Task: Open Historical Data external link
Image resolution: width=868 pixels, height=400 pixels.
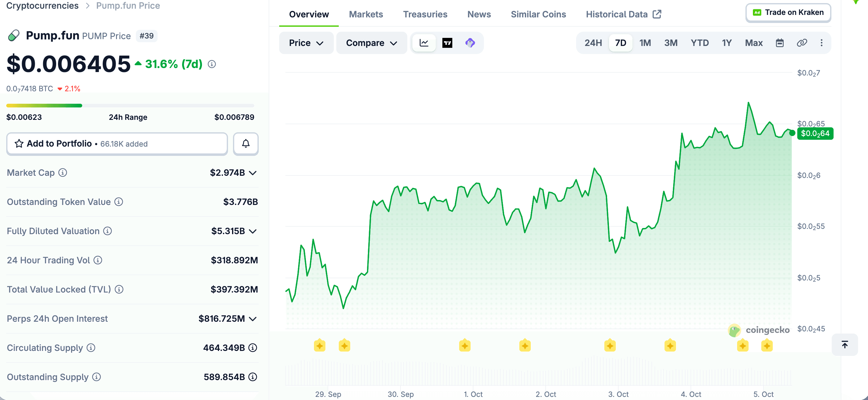Action: pos(623,14)
